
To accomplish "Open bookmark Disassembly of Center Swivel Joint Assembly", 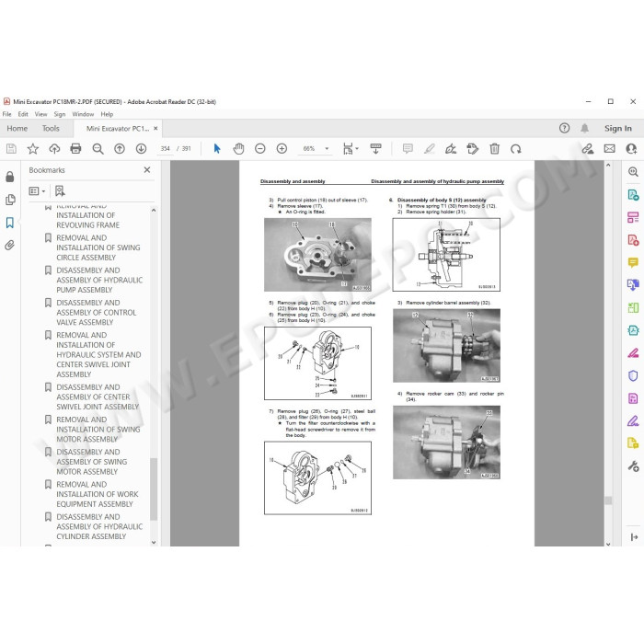I will point(98,397).
